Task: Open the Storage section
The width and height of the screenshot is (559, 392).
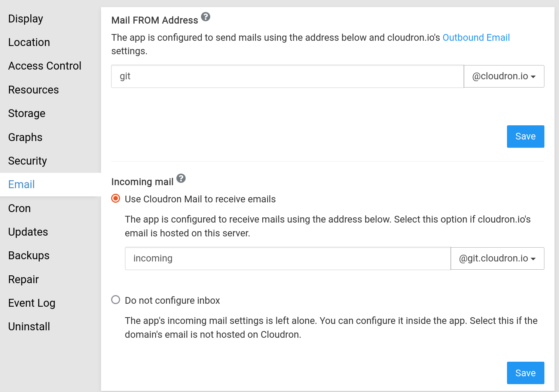Action: [27, 113]
